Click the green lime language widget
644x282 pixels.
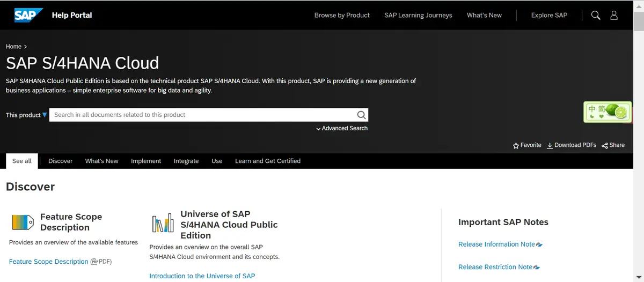coord(608,112)
